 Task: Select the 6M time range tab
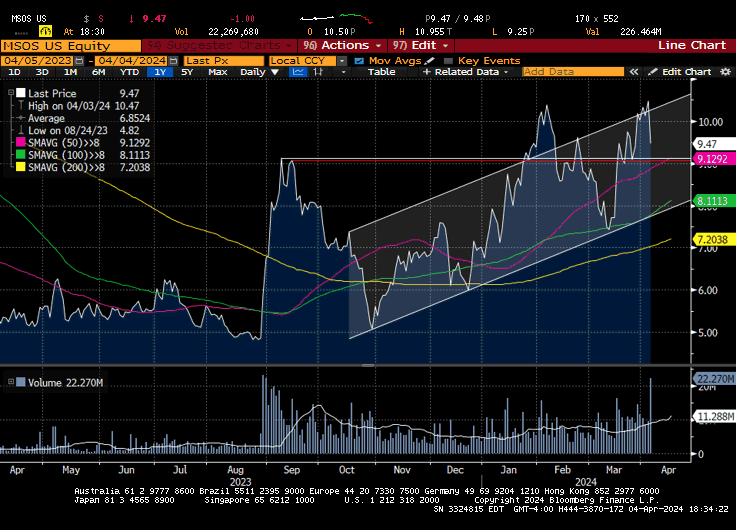point(99,72)
